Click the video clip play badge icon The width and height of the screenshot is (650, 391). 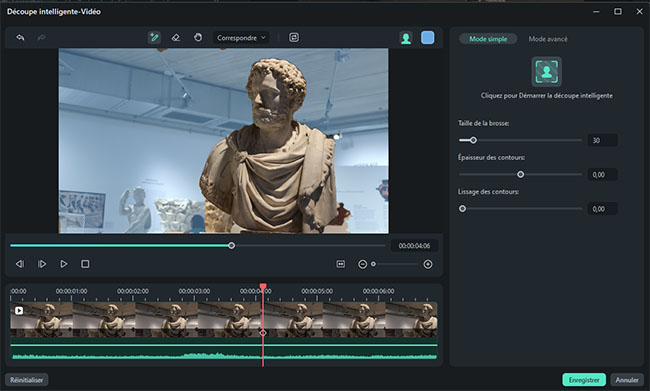click(19, 310)
